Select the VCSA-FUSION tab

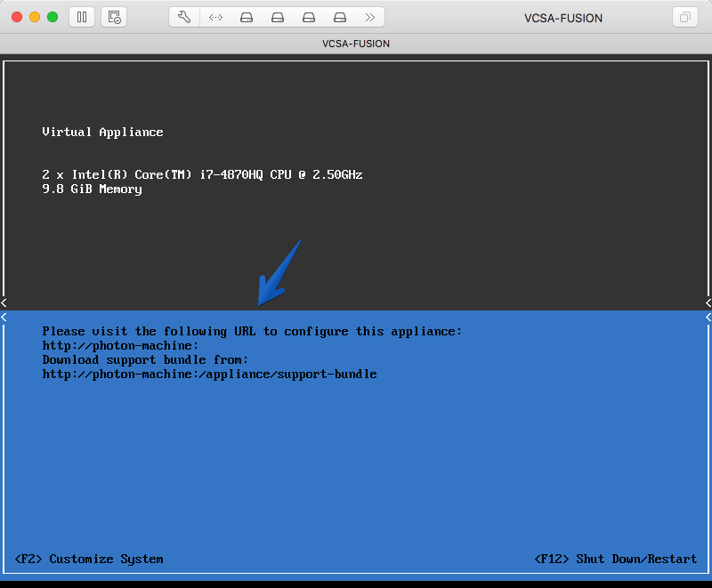[356, 44]
